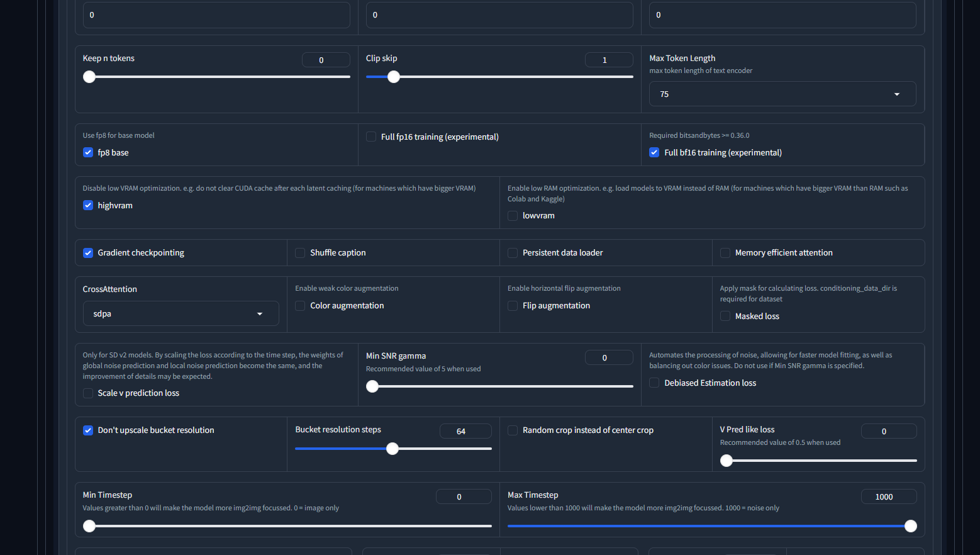Click "Recommended value of 5 when used" text
Screen dimensions: 980x555
[x=423, y=369]
